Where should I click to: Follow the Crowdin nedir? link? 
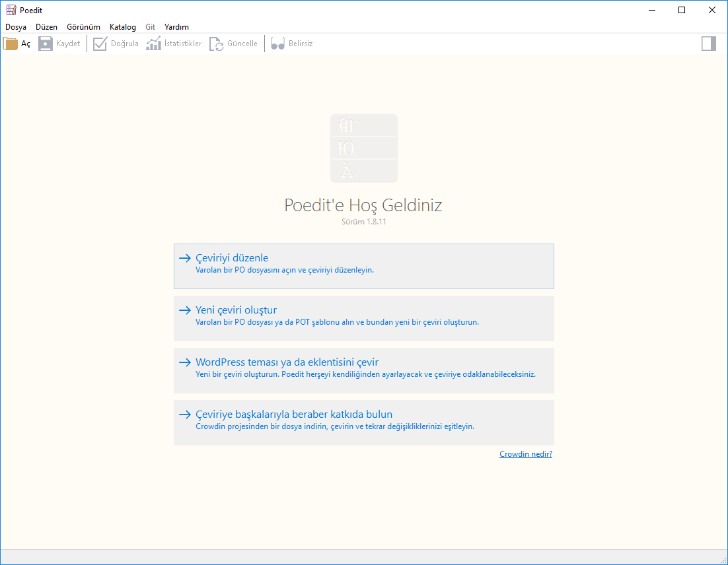coord(526,453)
